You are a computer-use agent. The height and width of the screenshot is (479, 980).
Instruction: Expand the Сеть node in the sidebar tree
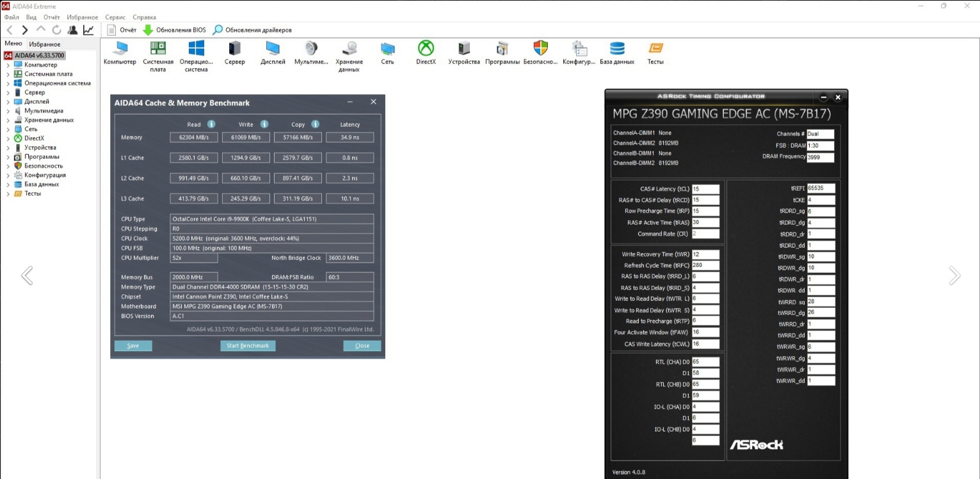(8, 129)
